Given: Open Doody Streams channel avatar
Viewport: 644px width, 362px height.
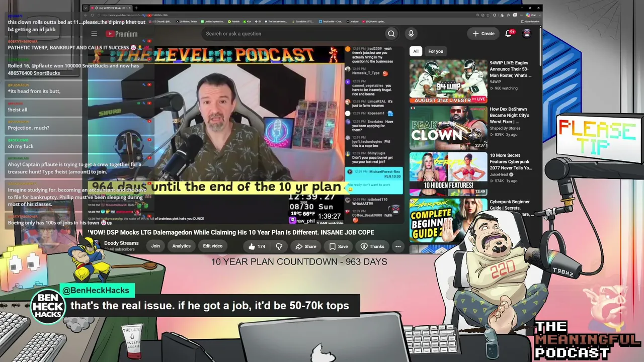Looking at the screenshot, I should pos(94,246).
